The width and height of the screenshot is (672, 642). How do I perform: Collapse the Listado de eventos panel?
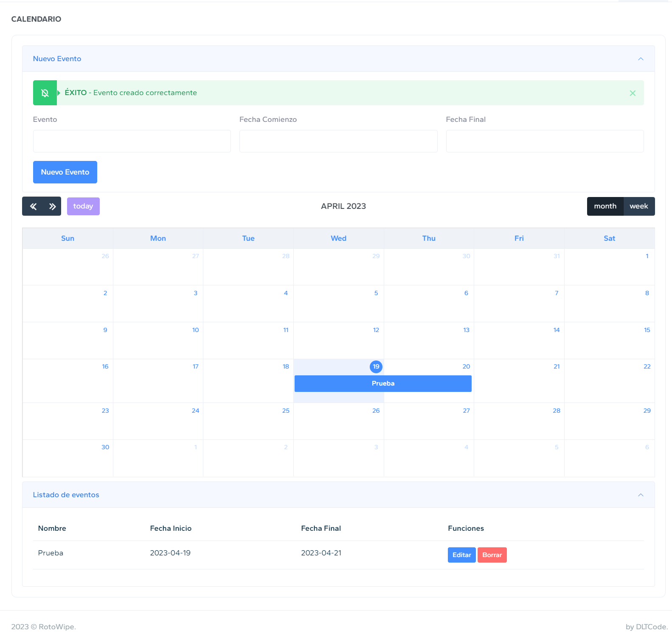click(x=641, y=495)
